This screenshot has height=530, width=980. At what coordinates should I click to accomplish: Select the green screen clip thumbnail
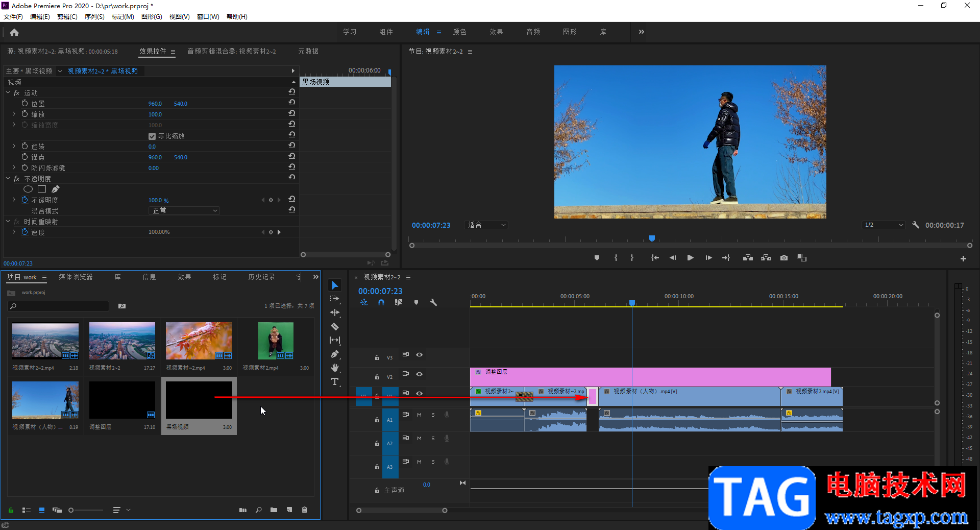point(276,341)
